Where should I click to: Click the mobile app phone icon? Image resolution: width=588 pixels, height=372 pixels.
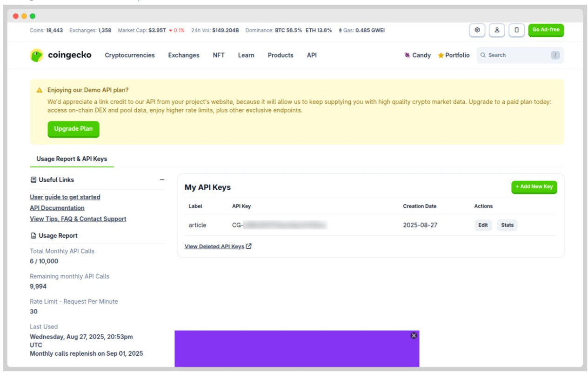(516, 30)
